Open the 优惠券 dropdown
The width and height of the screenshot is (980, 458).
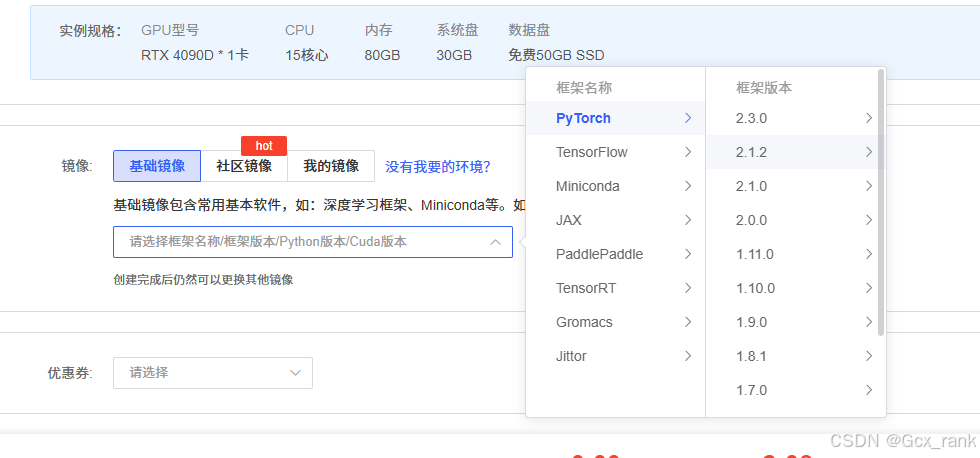(x=212, y=373)
